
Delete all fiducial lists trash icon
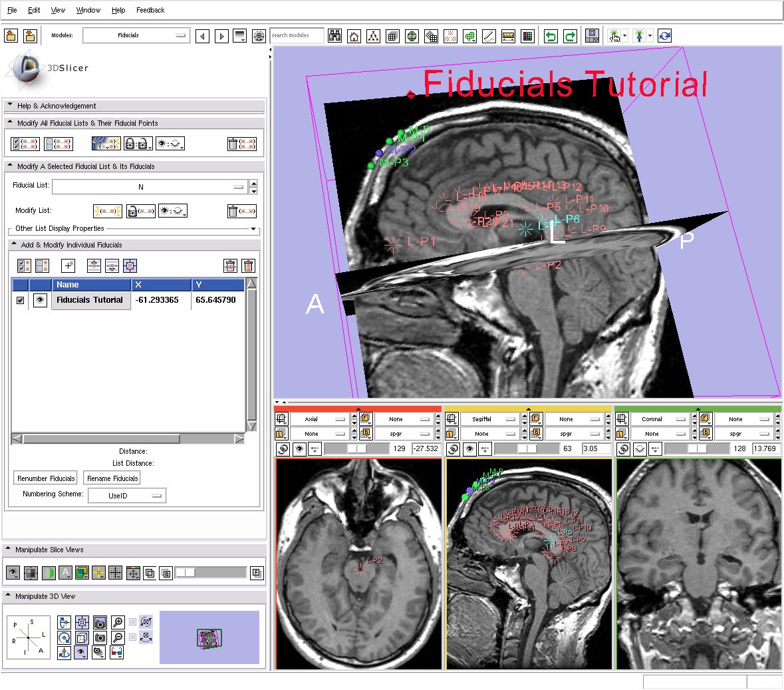point(241,144)
